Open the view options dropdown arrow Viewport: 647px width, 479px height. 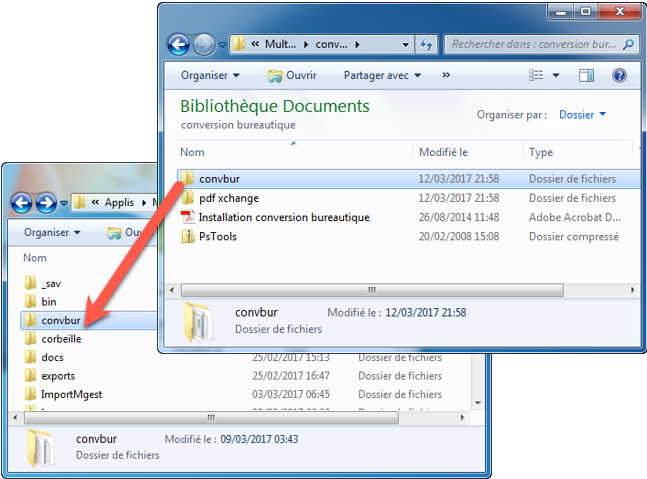click(x=554, y=76)
